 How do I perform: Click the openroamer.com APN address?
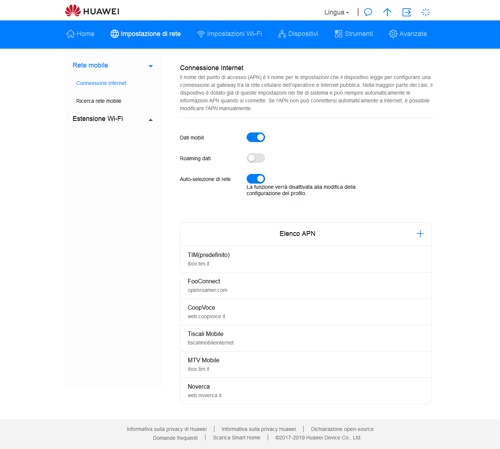coord(207,290)
